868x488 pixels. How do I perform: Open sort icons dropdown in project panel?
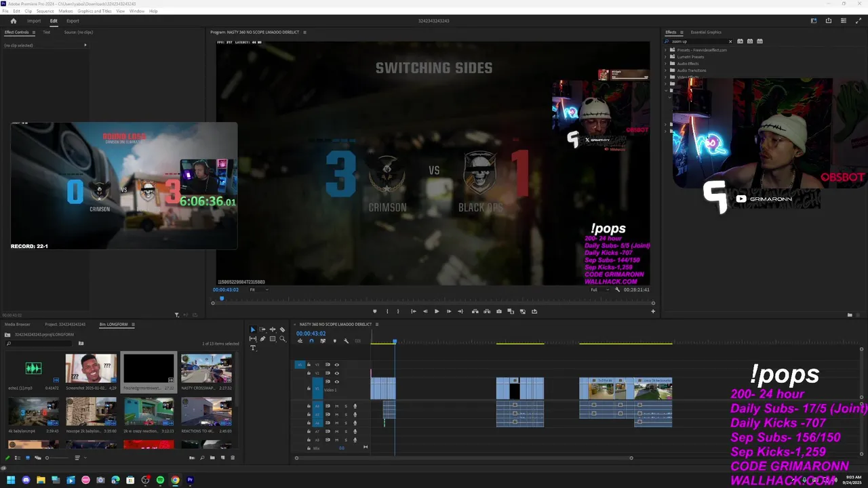point(80,457)
